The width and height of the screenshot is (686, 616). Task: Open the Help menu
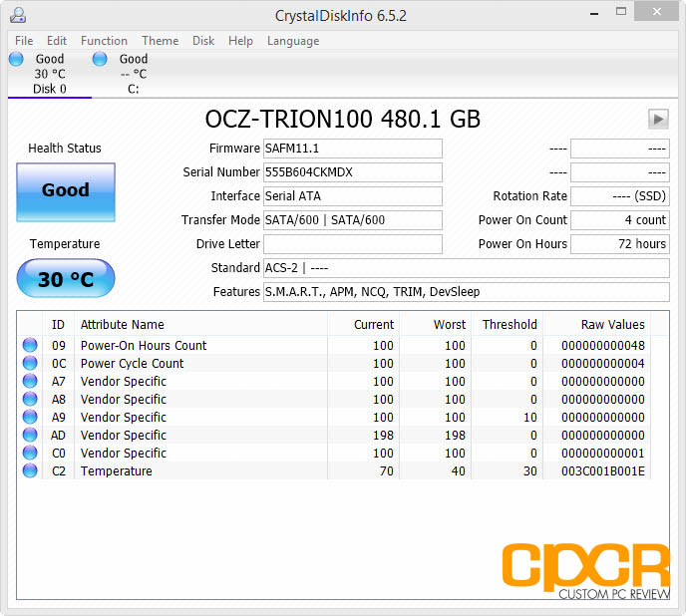click(240, 41)
